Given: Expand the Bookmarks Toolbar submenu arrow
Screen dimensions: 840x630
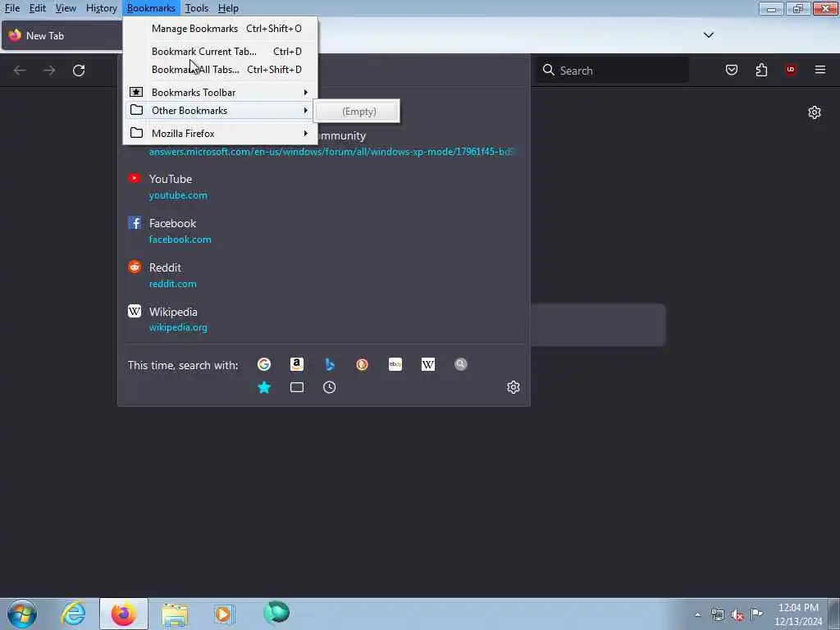Looking at the screenshot, I should (x=305, y=92).
